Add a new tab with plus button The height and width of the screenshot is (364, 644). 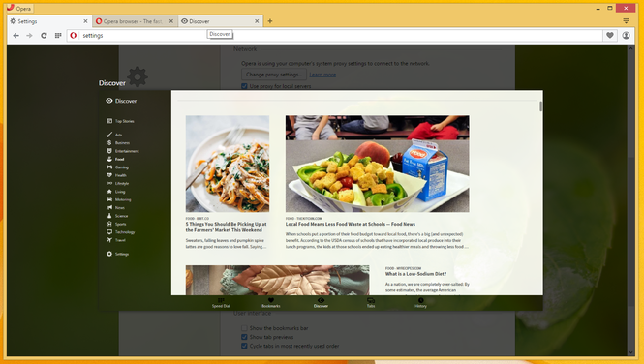(x=270, y=21)
